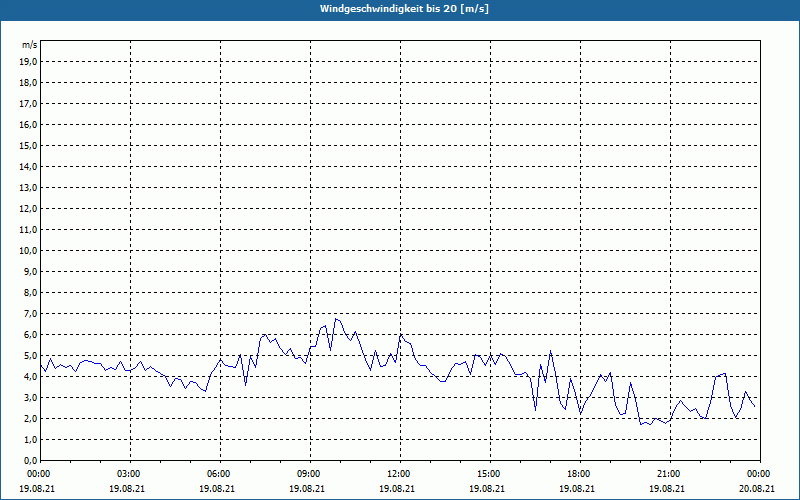The height and width of the screenshot is (500, 800).
Task: Select the '17,0' y-axis value
Action: (x=28, y=104)
